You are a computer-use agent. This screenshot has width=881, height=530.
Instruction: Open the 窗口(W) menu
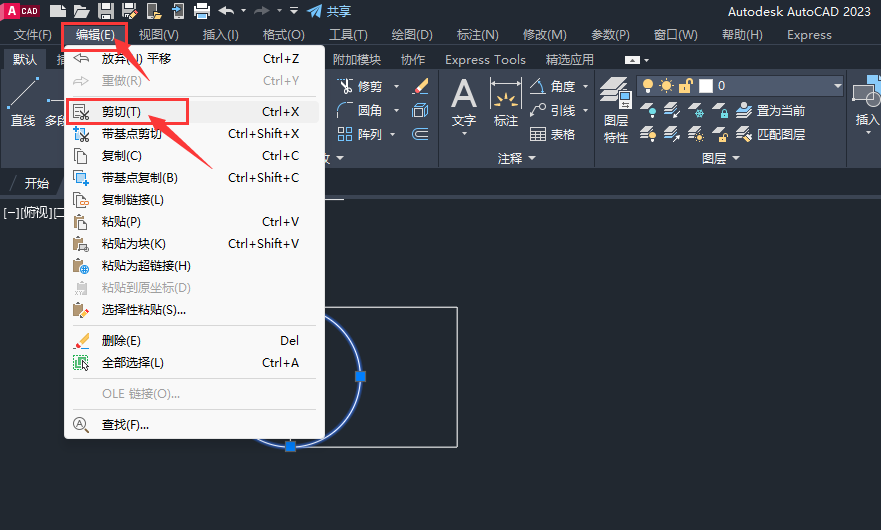(x=675, y=35)
